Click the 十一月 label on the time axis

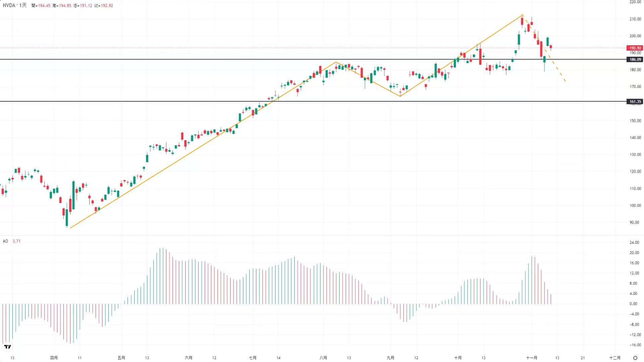(x=532, y=358)
